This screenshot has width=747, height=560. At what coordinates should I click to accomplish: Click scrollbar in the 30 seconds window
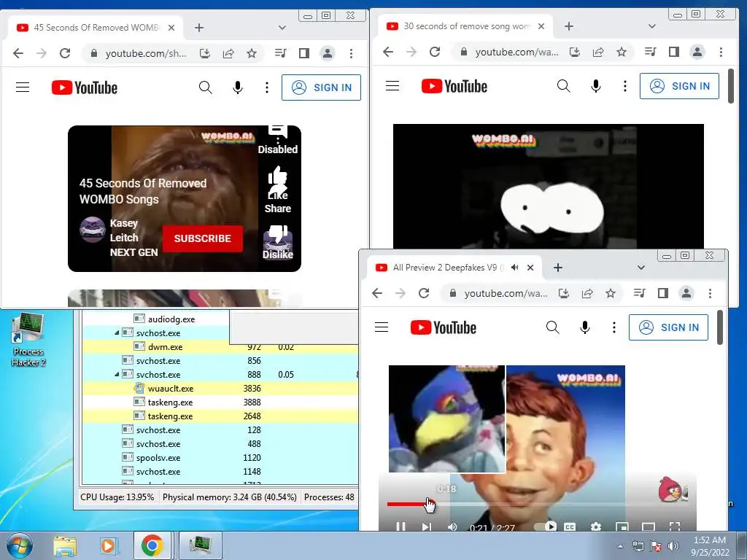(x=731, y=86)
